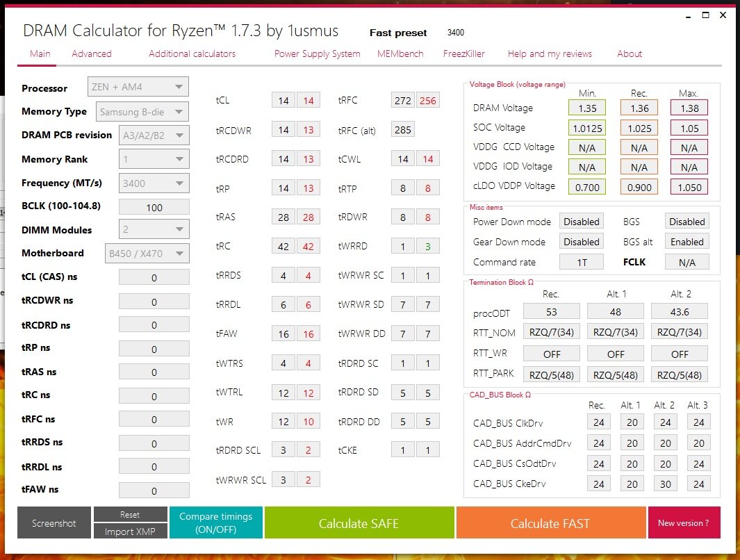Open the About tab
740x560 pixels.
click(630, 53)
